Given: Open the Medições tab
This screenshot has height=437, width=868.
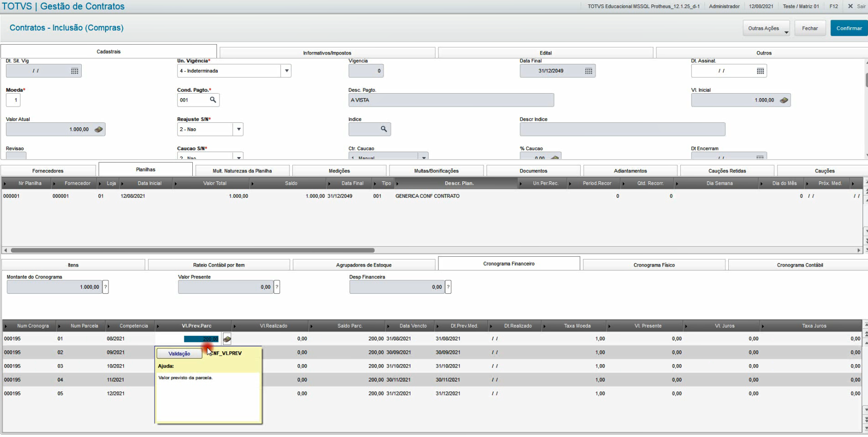Looking at the screenshot, I should [339, 171].
